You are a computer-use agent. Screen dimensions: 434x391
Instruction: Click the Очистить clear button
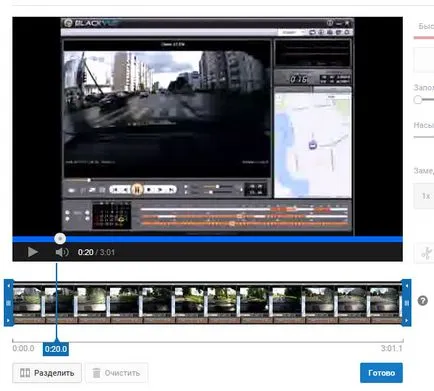click(x=116, y=373)
